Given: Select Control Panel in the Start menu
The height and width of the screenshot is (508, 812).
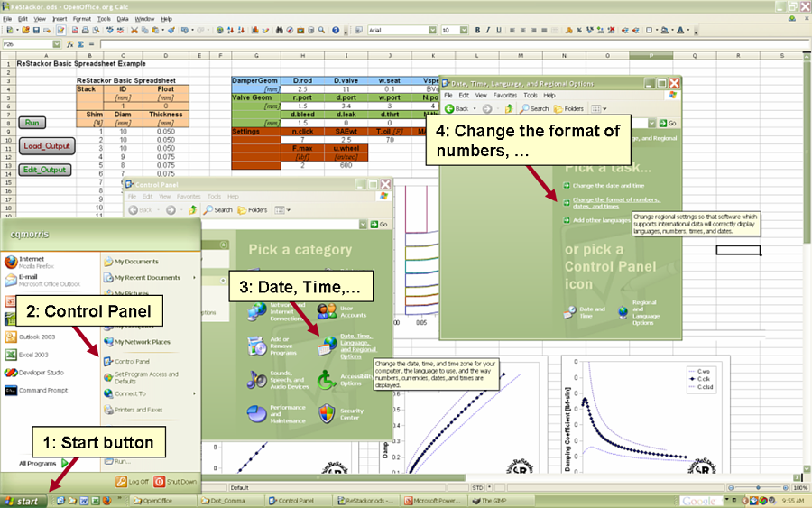Looking at the screenshot, I should point(132,362).
